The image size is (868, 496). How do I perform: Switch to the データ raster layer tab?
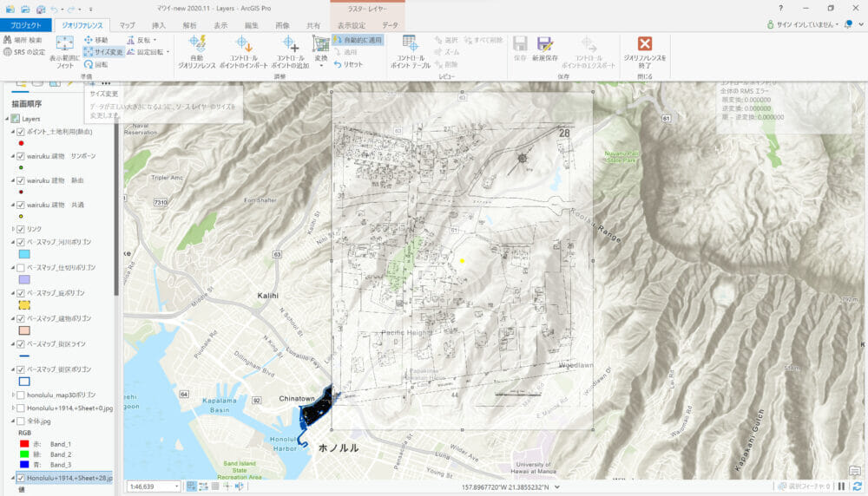tap(390, 25)
